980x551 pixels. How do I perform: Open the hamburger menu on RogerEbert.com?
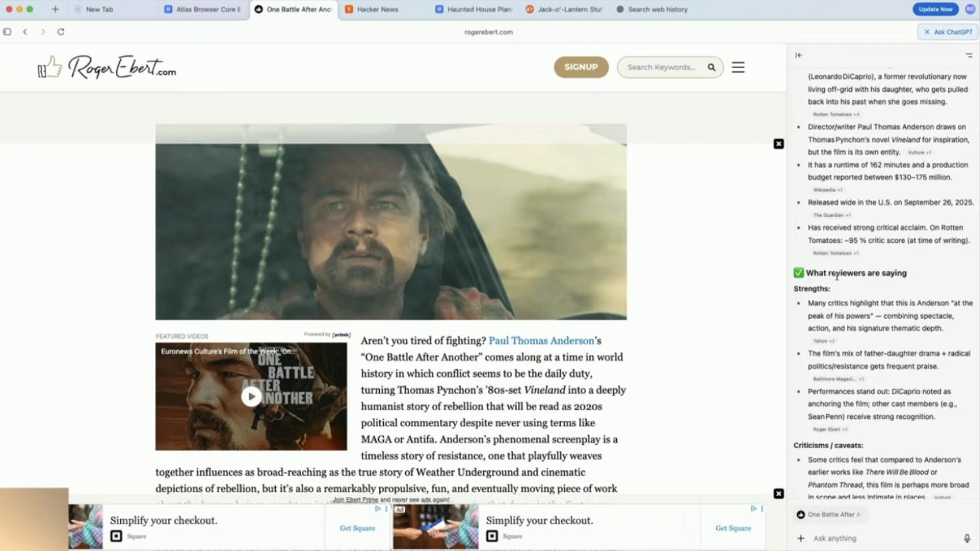pyautogui.click(x=738, y=67)
